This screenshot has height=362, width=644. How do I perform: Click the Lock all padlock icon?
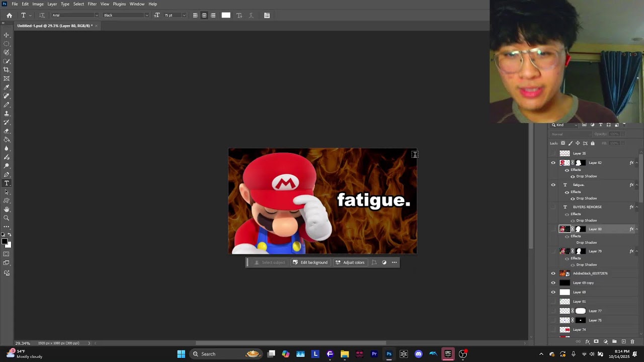pos(592,143)
